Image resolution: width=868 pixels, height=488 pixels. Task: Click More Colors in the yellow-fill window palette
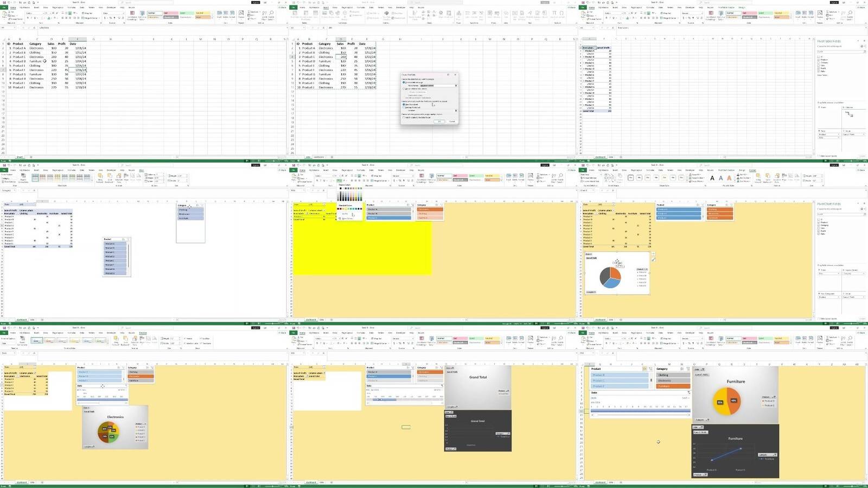tap(347, 219)
